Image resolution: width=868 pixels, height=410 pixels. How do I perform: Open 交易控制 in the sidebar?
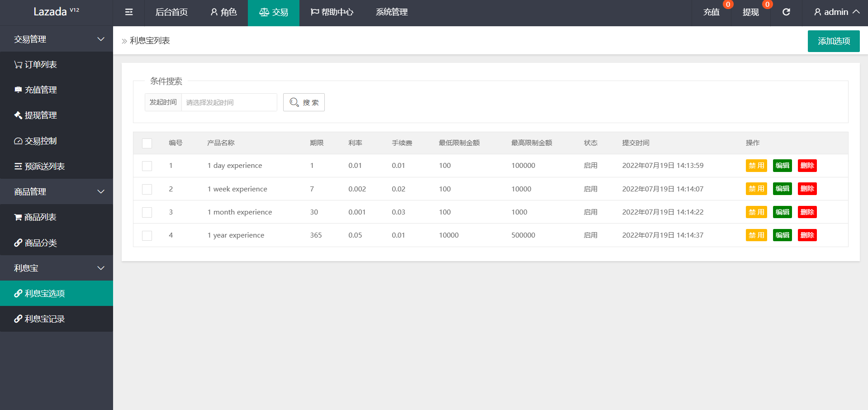pyautogui.click(x=57, y=141)
